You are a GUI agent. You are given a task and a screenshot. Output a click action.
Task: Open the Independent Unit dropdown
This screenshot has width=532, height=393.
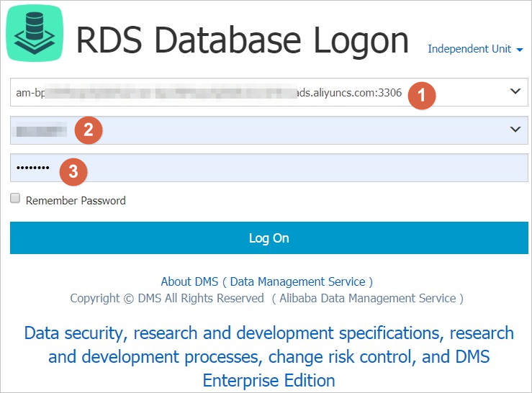(475, 49)
